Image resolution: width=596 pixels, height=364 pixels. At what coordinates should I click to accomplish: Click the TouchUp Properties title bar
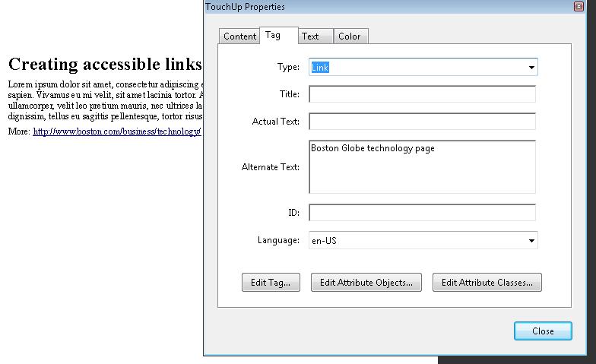click(380, 7)
